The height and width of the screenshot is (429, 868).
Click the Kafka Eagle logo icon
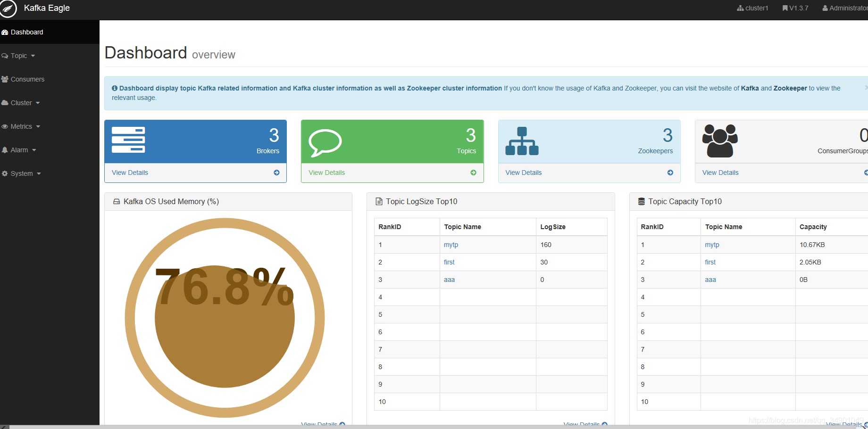pyautogui.click(x=8, y=8)
